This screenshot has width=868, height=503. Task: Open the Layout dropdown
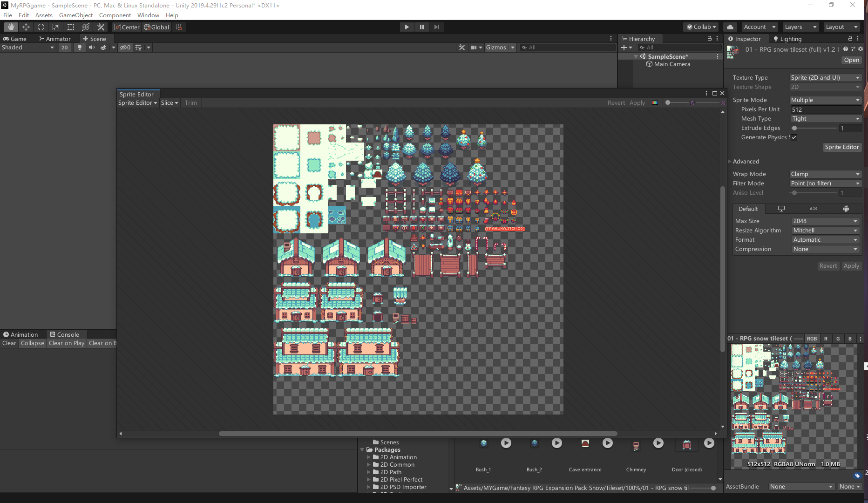[x=841, y=27]
